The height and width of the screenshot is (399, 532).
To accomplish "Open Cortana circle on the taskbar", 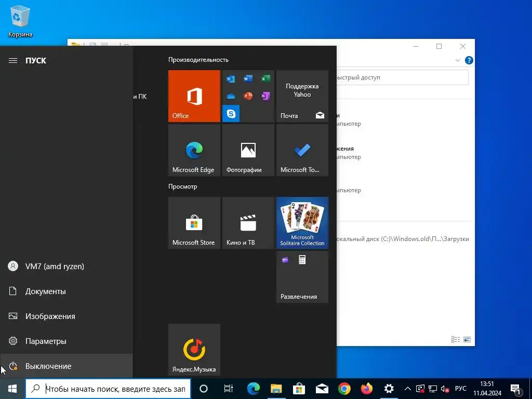I will point(203,389).
